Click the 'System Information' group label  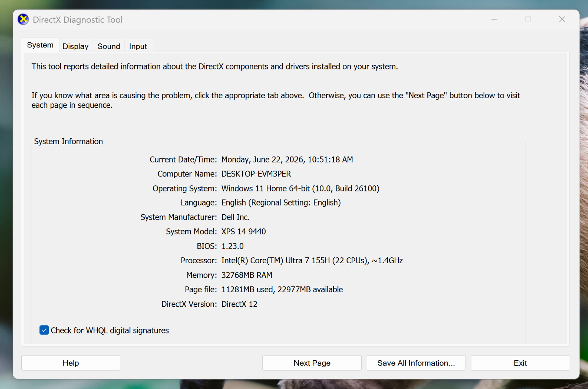pos(68,142)
